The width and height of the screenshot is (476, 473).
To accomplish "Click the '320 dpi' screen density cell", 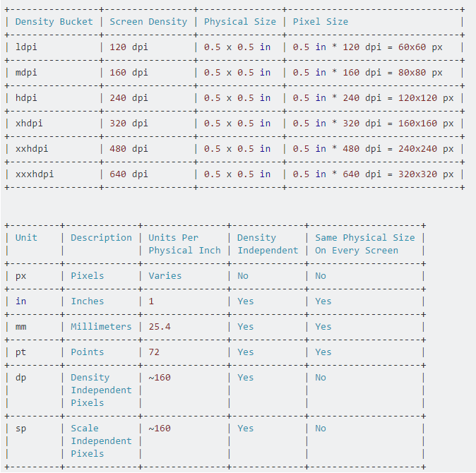I will pyautogui.click(x=129, y=124).
